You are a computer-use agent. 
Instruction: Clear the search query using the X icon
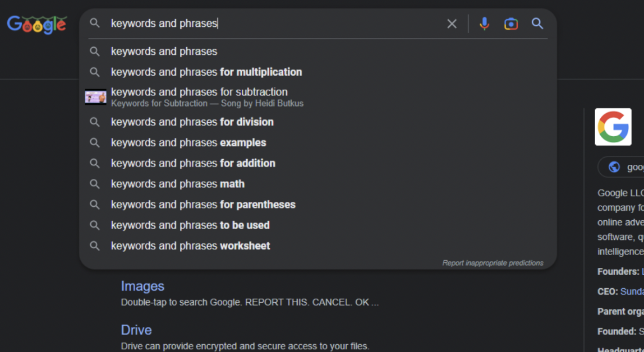[x=452, y=24]
